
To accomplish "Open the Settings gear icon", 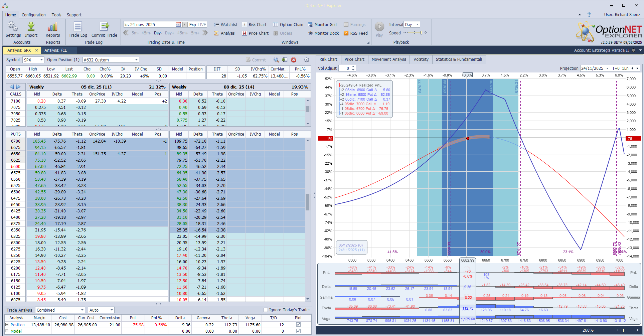I will [x=13, y=27].
